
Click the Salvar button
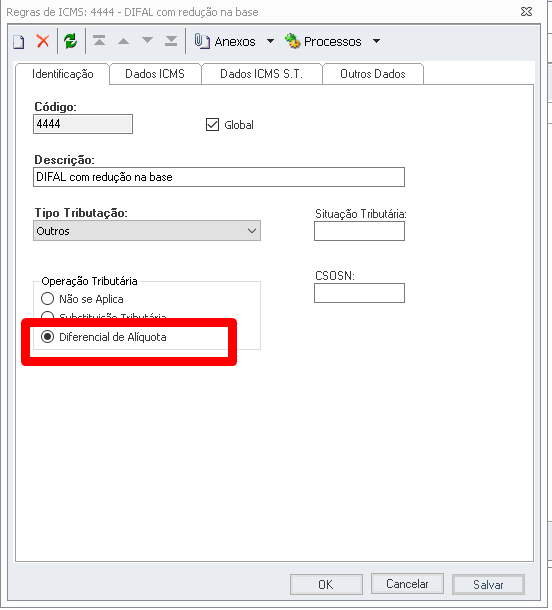coord(488,584)
